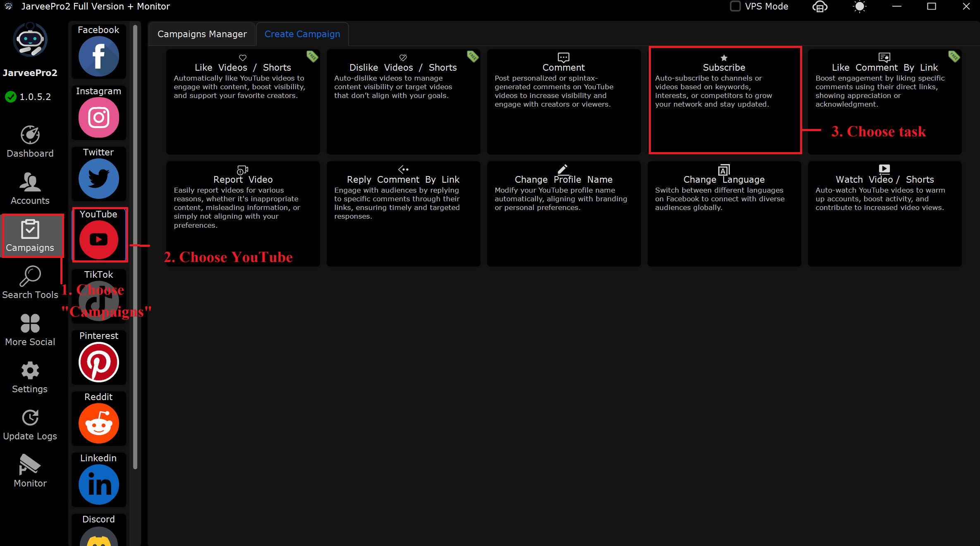The image size is (980, 546).
Task: Toggle light/dark theme sun icon
Action: [860, 7]
